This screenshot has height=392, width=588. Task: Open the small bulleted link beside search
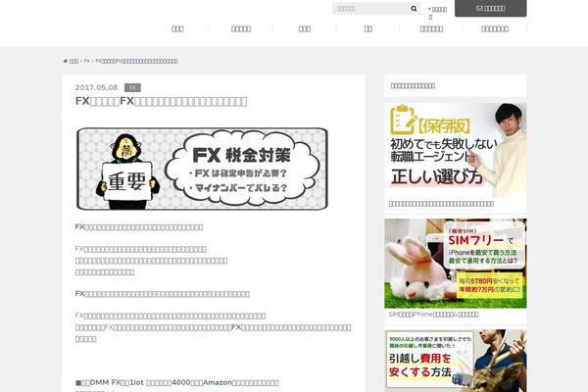[x=438, y=13]
